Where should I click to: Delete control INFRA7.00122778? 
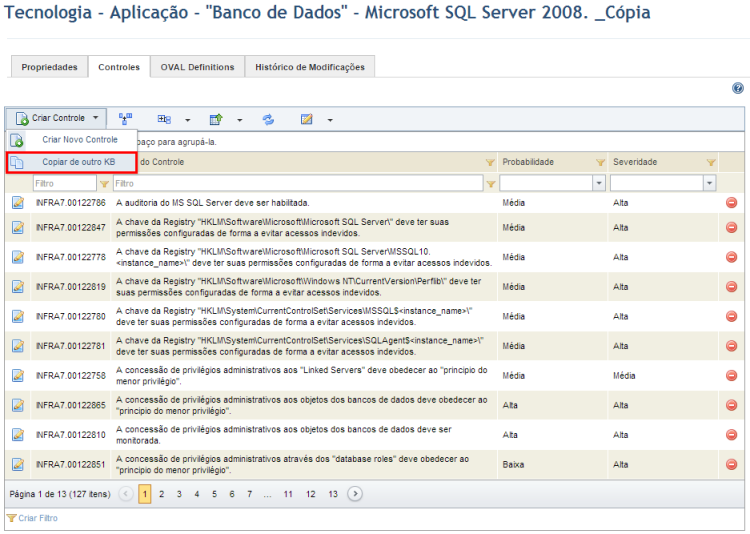pyautogui.click(x=731, y=257)
